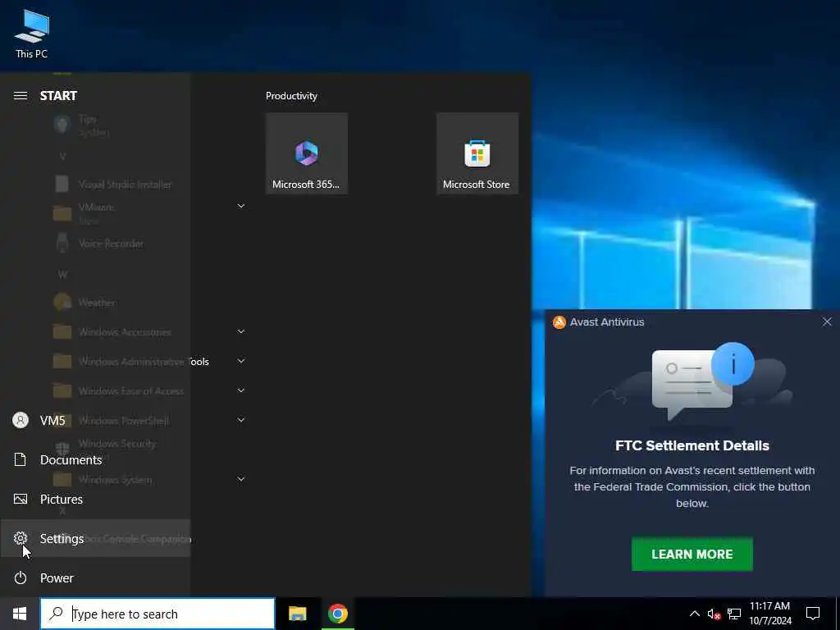This screenshot has width=840, height=630.
Task: Expand the VMware folder chevron
Action: (241, 206)
